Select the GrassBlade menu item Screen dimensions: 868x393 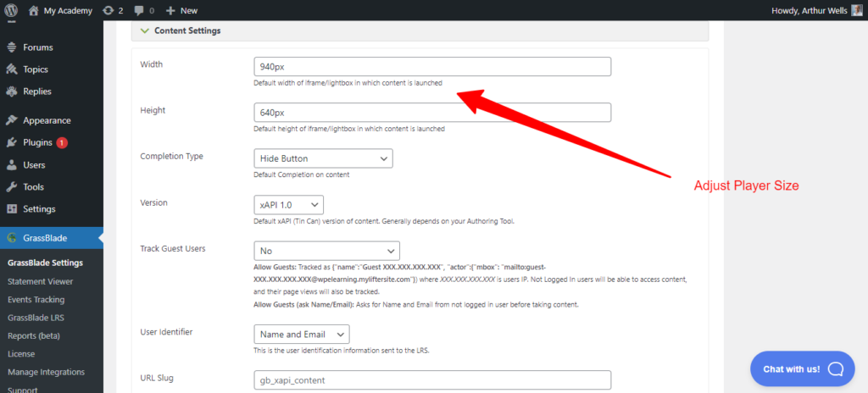click(x=52, y=239)
